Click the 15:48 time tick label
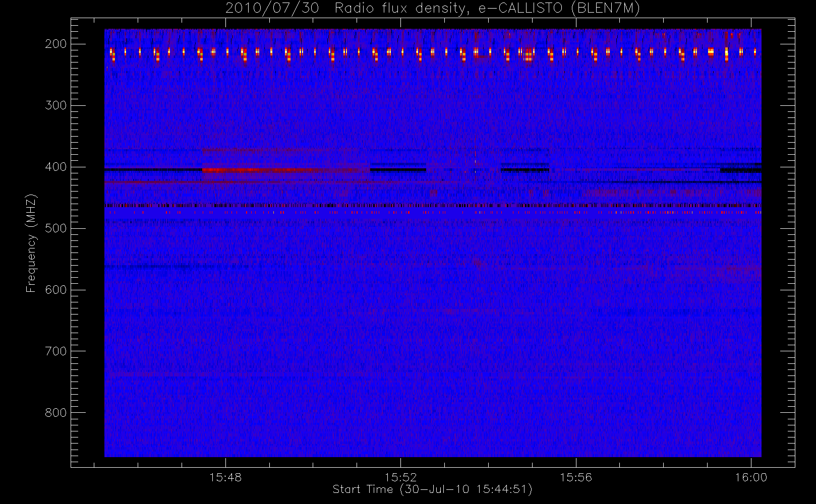The width and height of the screenshot is (816, 504). [x=225, y=477]
